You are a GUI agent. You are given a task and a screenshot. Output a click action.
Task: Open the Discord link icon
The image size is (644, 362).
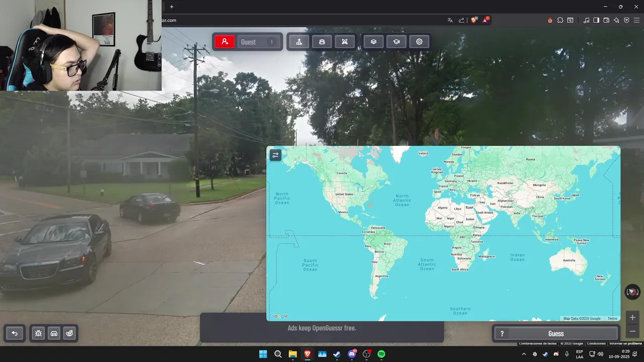[x=54, y=333]
